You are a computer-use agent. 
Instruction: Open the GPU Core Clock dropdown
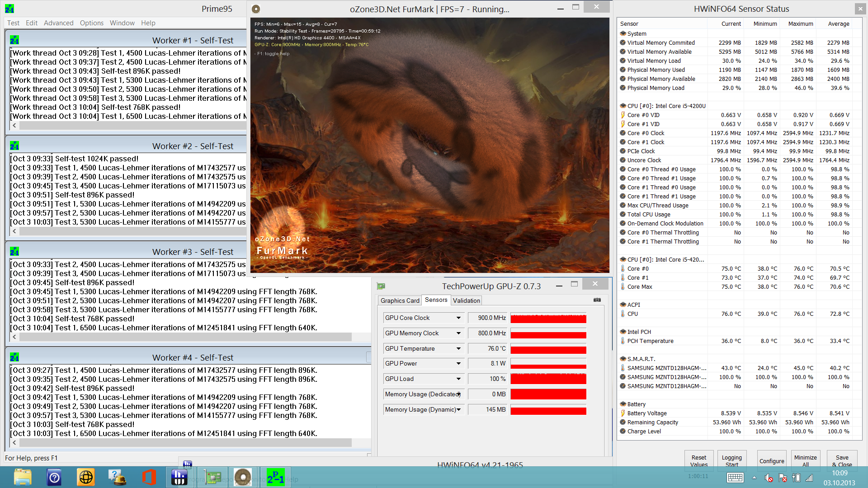point(458,318)
